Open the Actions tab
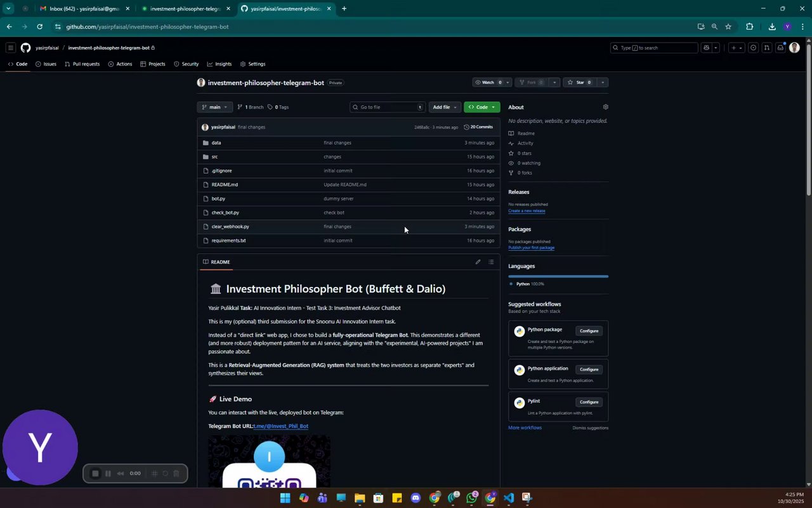This screenshot has height=508, width=812. tap(120, 64)
